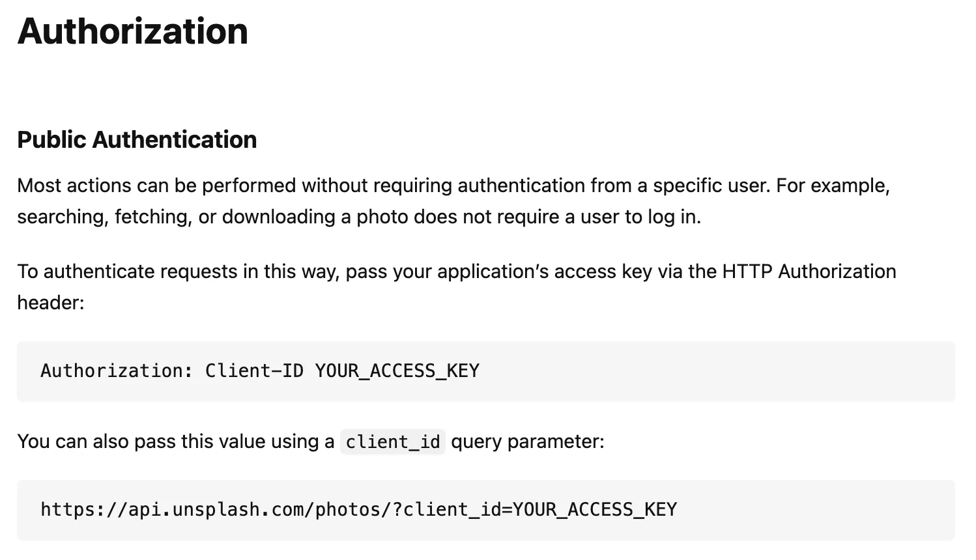The height and width of the screenshot is (560, 976).
Task: Click the "query parameter:" text
Action: click(x=527, y=441)
